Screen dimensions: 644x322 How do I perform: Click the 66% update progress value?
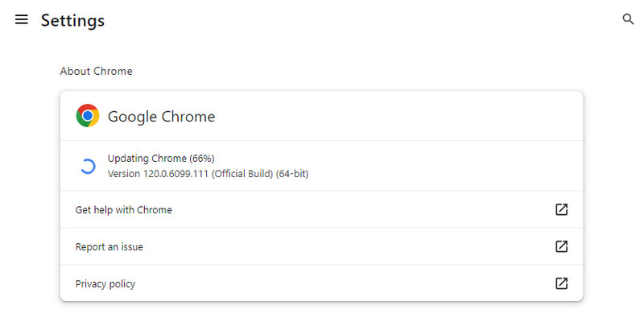[203, 158]
